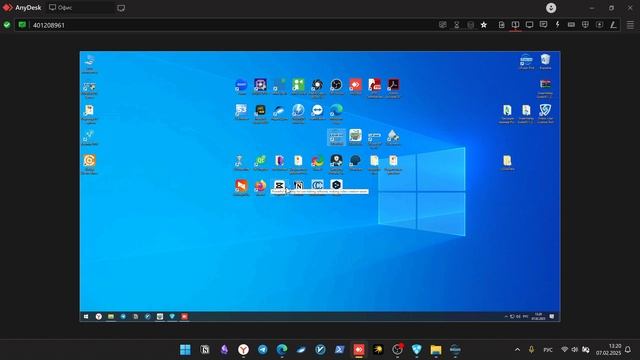Select the remote Recycle Bin desktop icon

(545, 61)
